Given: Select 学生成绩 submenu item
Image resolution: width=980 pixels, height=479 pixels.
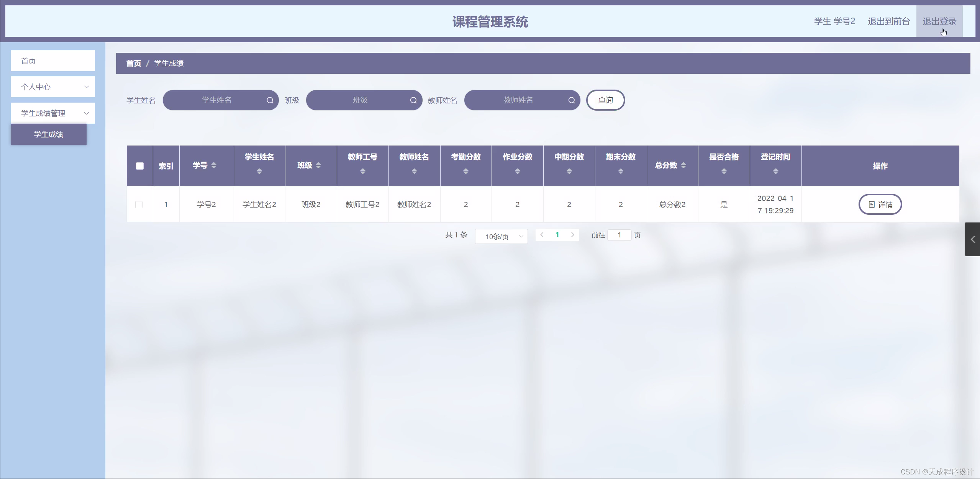Looking at the screenshot, I should coord(49,134).
